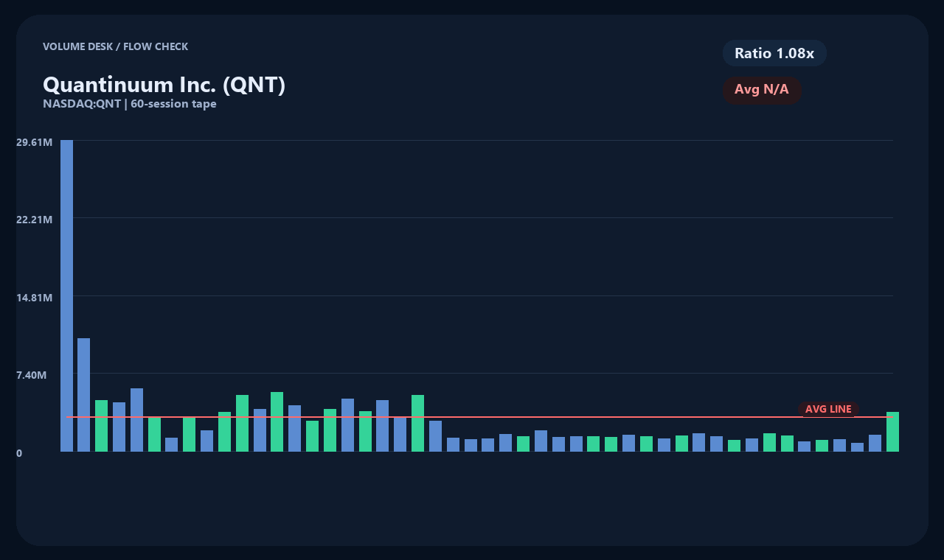Image resolution: width=944 pixels, height=560 pixels.
Task: Select the tallest blue volume bar
Action: pos(66,295)
